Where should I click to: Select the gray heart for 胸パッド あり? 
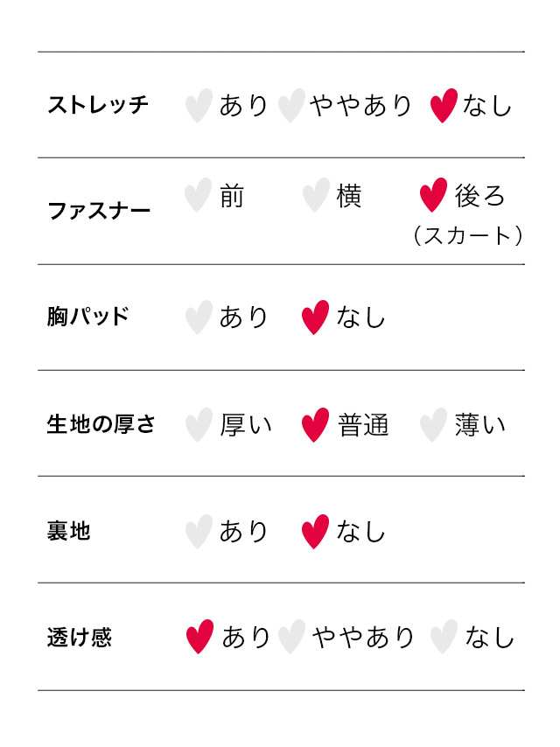(x=199, y=318)
